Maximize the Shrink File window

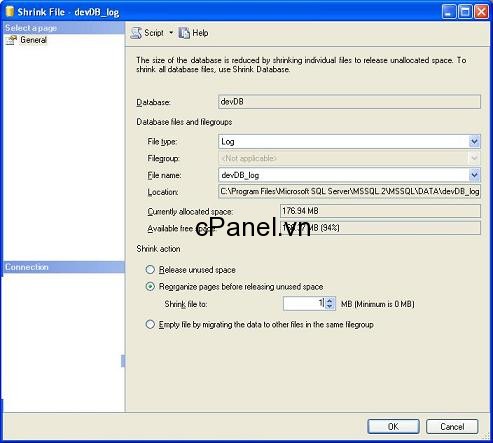(x=465, y=12)
